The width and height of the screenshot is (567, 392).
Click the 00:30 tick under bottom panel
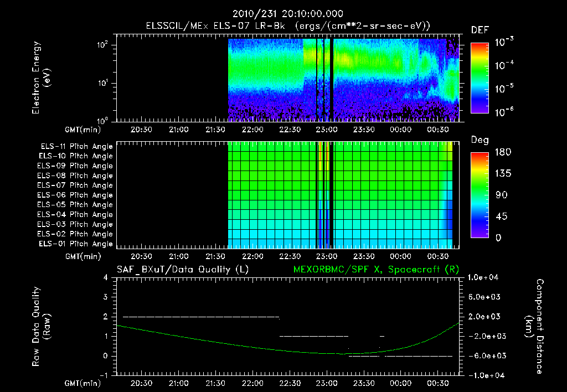click(438, 383)
